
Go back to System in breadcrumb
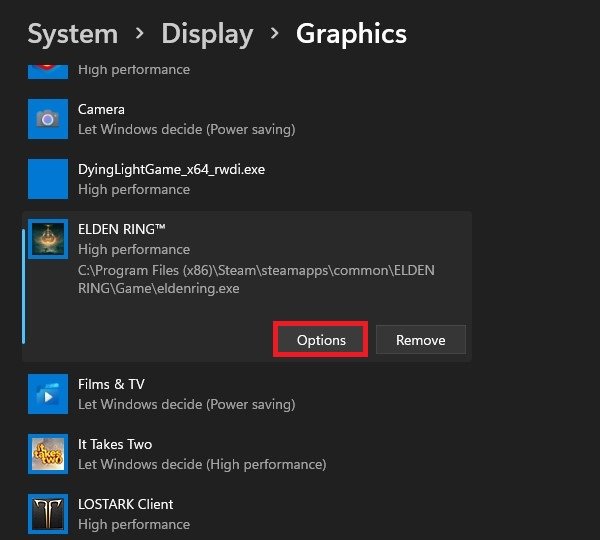point(71,34)
